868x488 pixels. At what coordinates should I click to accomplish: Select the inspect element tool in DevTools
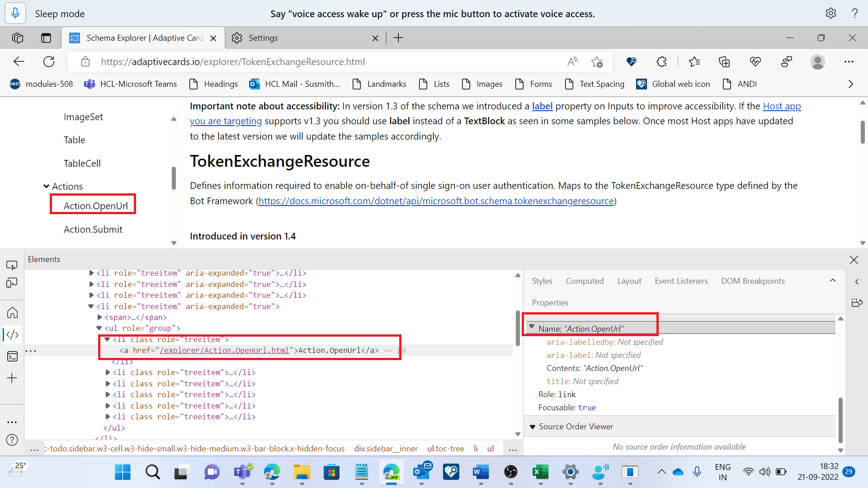pyautogui.click(x=12, y=265)
